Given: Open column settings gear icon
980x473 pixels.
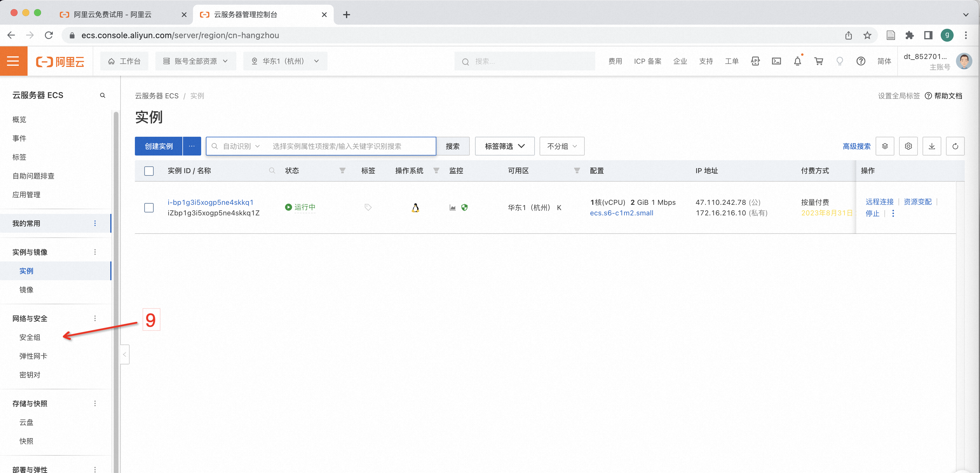Looking at the screenshot, I should 908,146.
